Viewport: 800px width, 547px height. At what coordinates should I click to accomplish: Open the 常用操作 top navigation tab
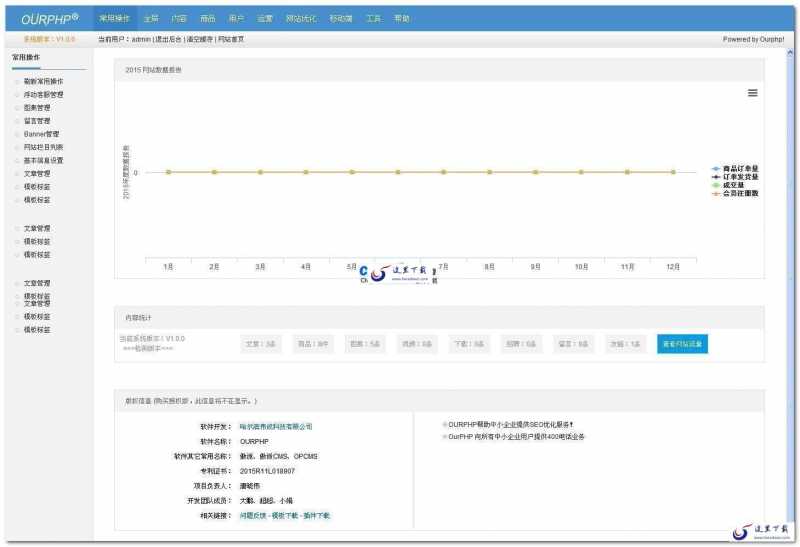[x=115, y=18]
